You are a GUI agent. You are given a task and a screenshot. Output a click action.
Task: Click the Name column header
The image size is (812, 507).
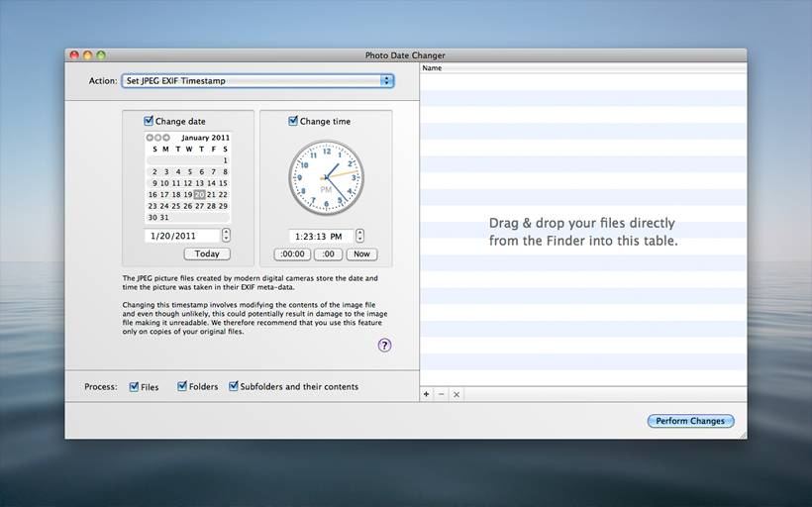pos(583,68)
